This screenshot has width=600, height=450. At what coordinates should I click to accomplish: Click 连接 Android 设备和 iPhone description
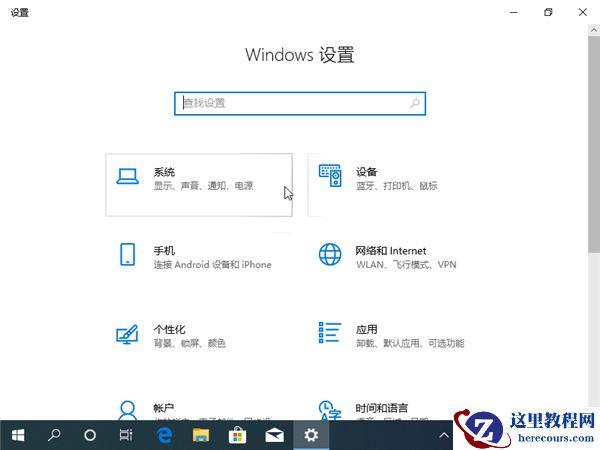pos(212,265)
